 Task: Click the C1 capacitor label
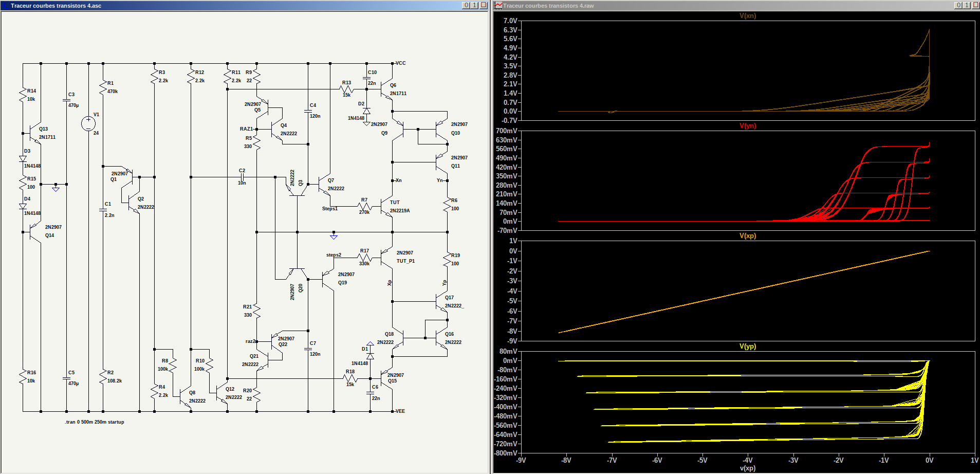(108, 204)
